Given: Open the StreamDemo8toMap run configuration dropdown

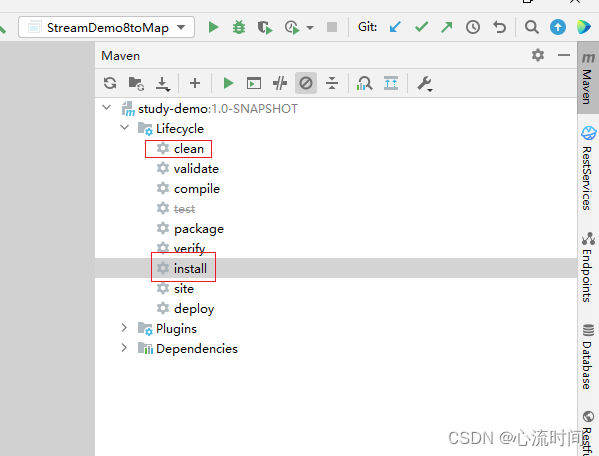Looking at the screenshot, I should [x=107, y=27].
